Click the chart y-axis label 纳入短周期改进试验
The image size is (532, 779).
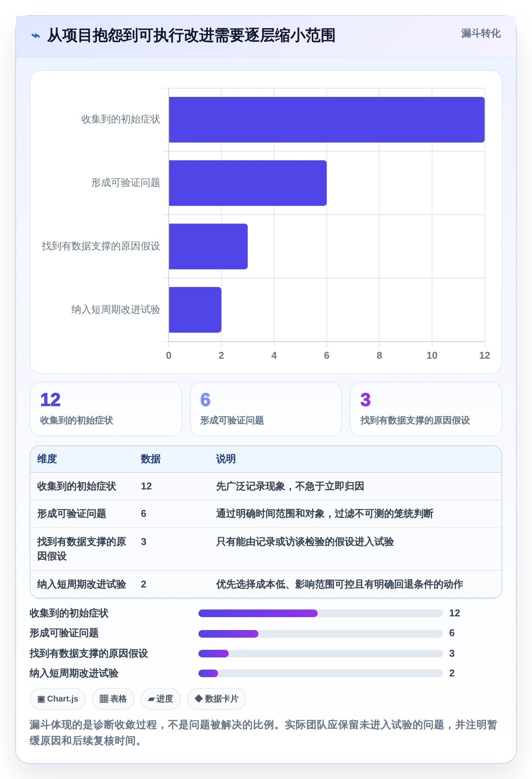pyautogui.click(x=116, y=310)
